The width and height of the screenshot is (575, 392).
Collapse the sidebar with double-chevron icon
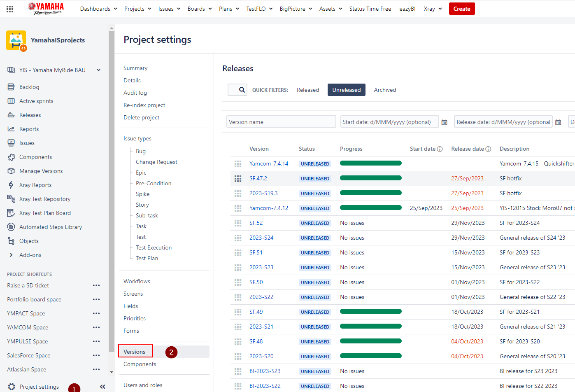[x=102, y=387]
